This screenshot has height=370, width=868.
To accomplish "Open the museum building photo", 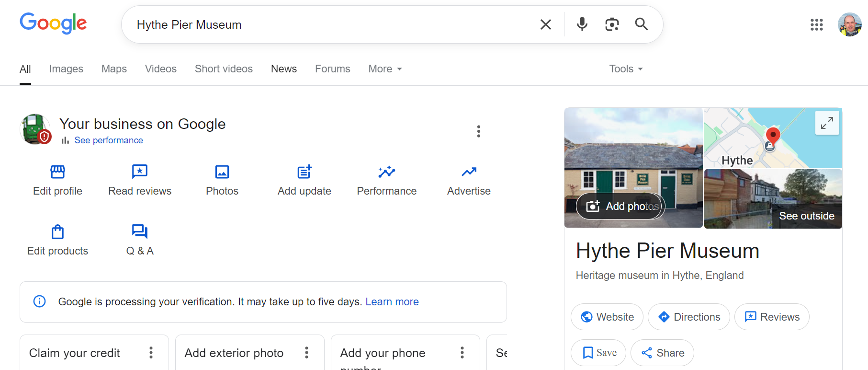I will coord(633,168).
